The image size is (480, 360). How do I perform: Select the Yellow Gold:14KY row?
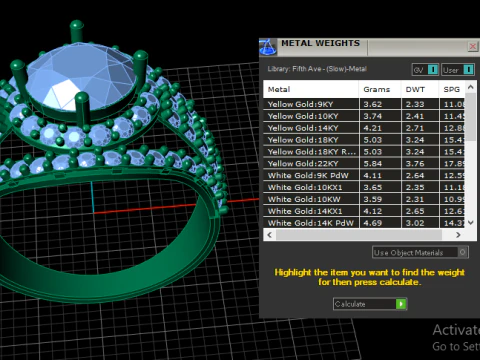364,128
